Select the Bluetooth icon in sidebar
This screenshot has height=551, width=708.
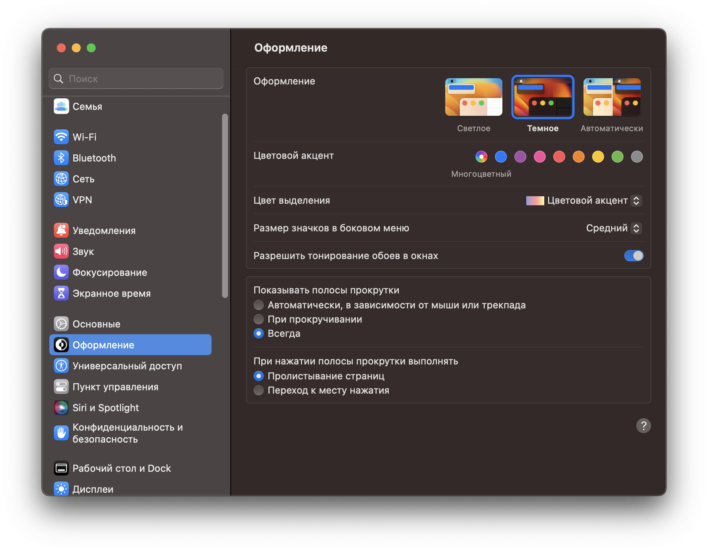pos(61,158)
